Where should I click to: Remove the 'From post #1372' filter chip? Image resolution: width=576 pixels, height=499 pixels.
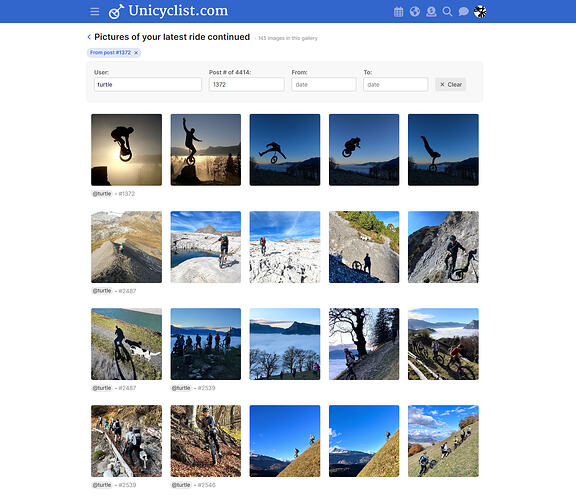tap(136, 53)
